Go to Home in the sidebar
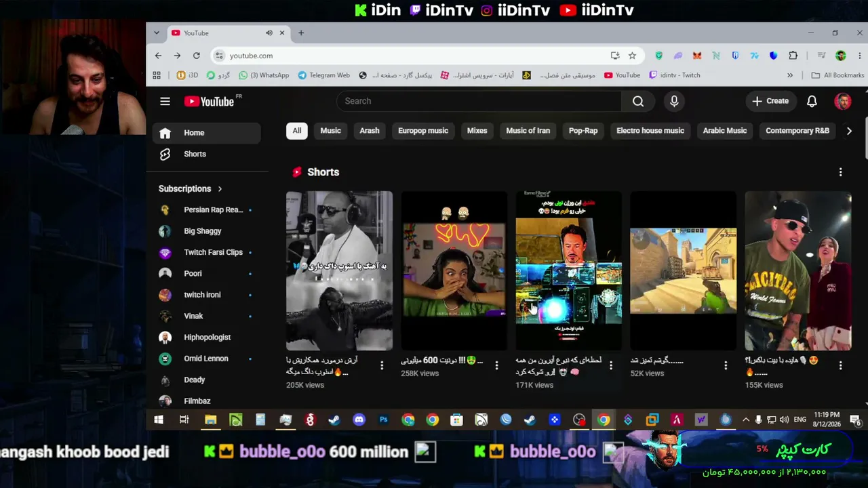 point(206,133)
